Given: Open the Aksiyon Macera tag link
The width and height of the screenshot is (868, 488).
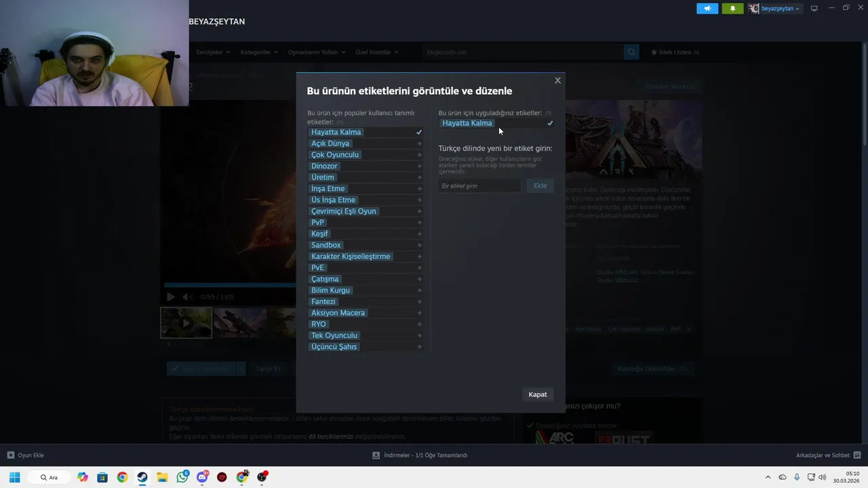Looking at the screenshot, I should [338, 313].
